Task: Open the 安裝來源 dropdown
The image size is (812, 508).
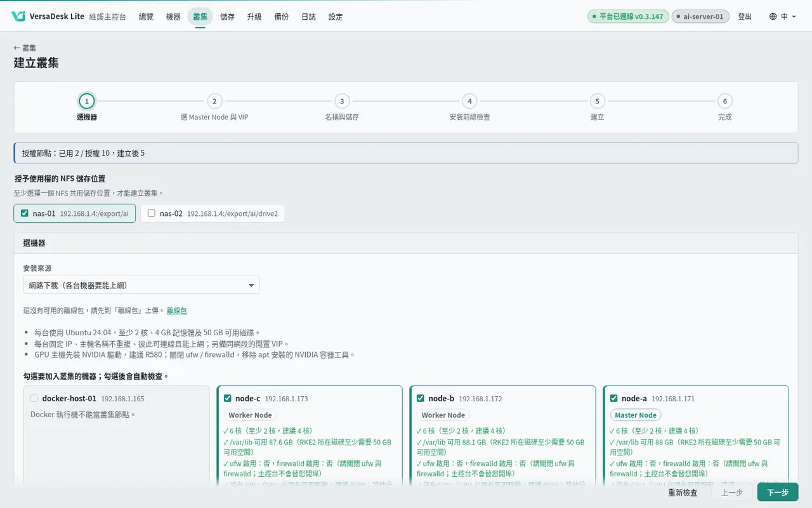Action: [x=141, y=285]
